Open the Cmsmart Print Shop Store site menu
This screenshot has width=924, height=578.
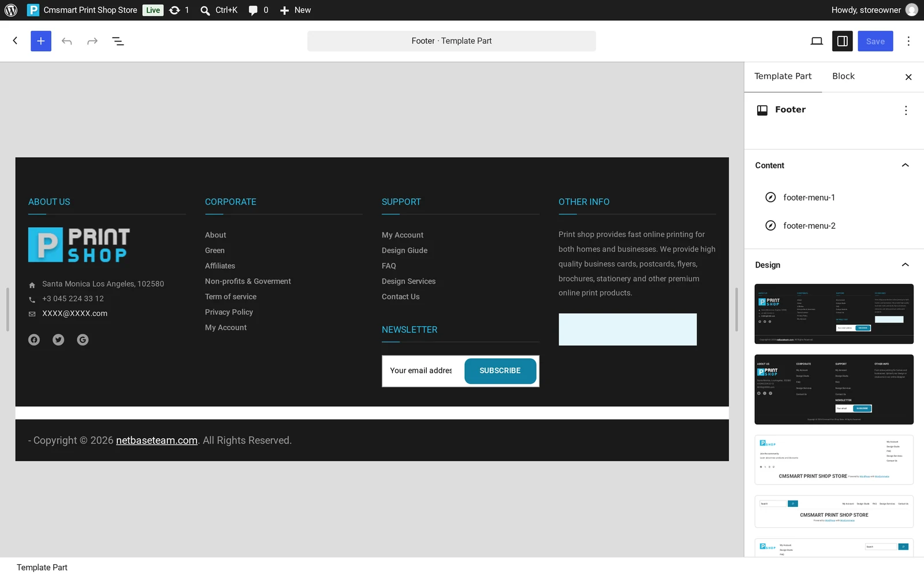click(x=83, y=10)
